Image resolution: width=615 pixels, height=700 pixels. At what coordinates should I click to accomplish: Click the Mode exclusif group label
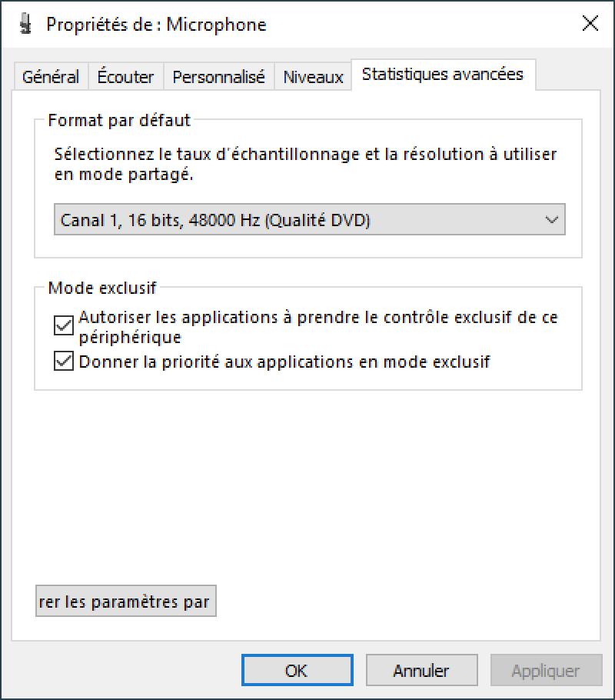[x=103, y=288]
